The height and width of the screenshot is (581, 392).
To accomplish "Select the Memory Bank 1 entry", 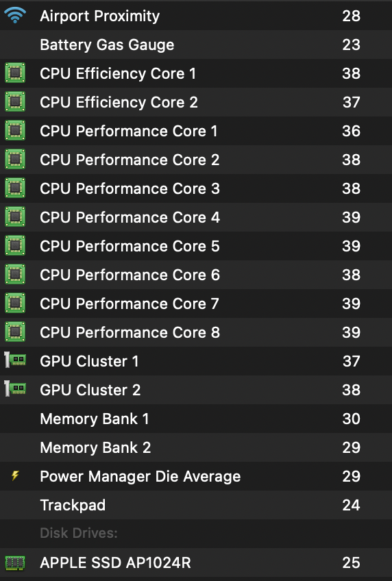I will click(x=196, y=419).
